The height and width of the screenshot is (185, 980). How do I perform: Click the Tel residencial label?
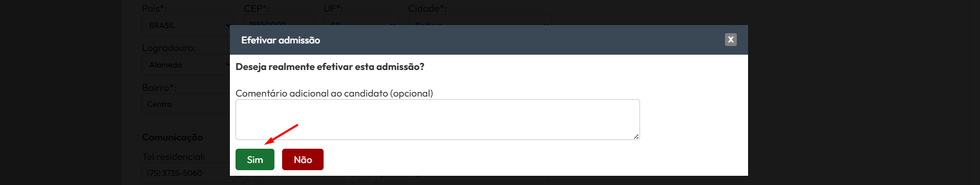(174, 157)
